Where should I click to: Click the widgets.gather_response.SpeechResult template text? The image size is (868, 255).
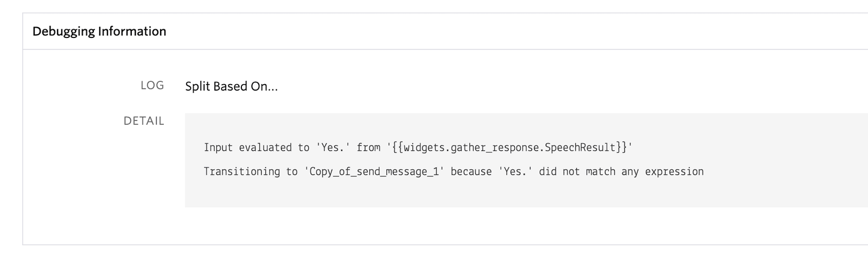point(510,148)
